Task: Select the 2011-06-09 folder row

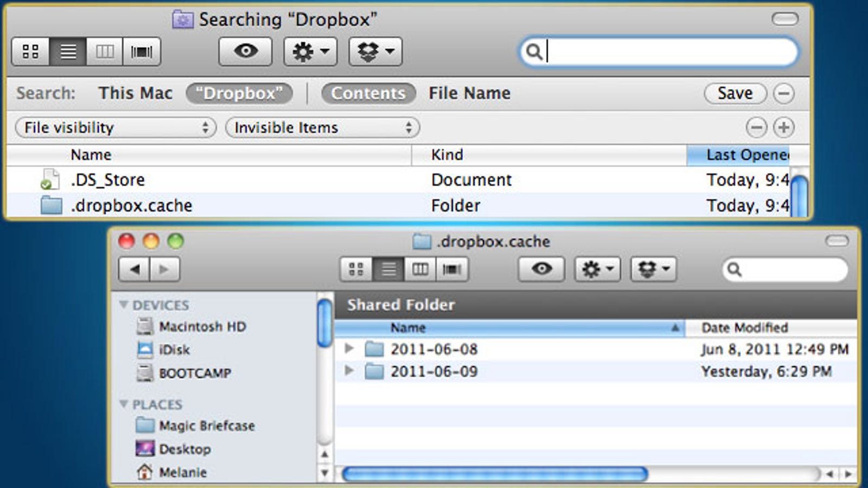Action: (x=596, y=371)
